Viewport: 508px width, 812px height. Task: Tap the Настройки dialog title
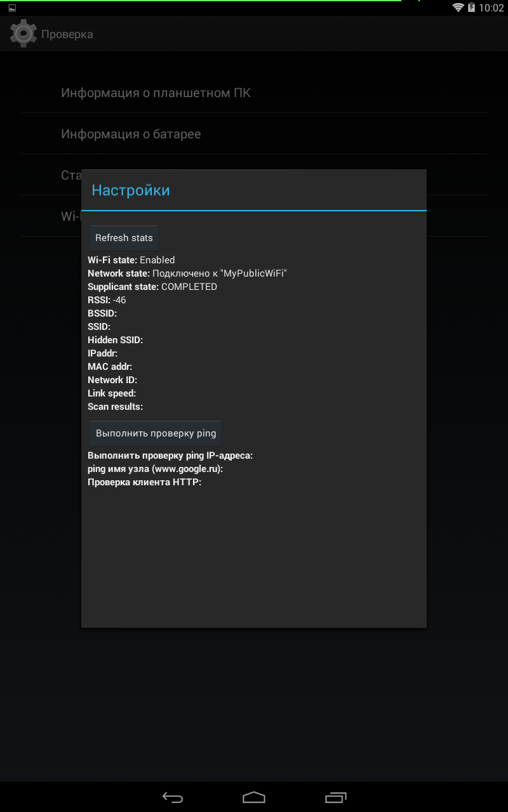[x=131, y=190]
